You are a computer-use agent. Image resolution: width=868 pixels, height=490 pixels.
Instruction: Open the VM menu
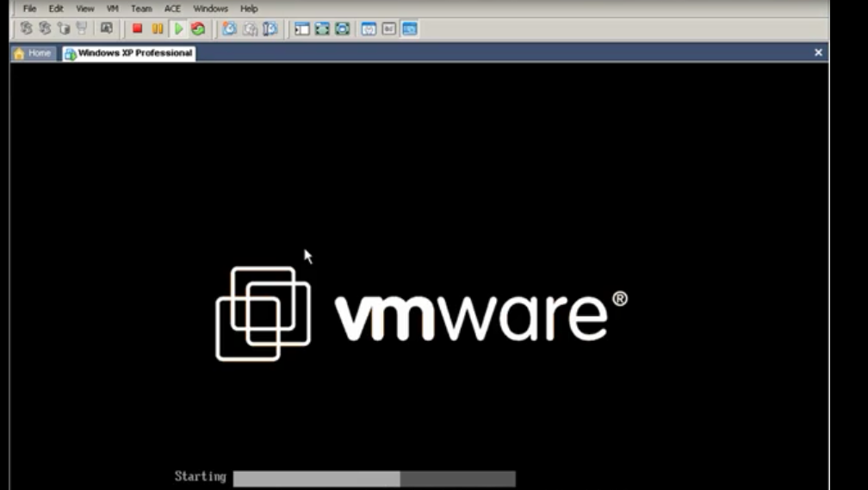click(112, 9)
